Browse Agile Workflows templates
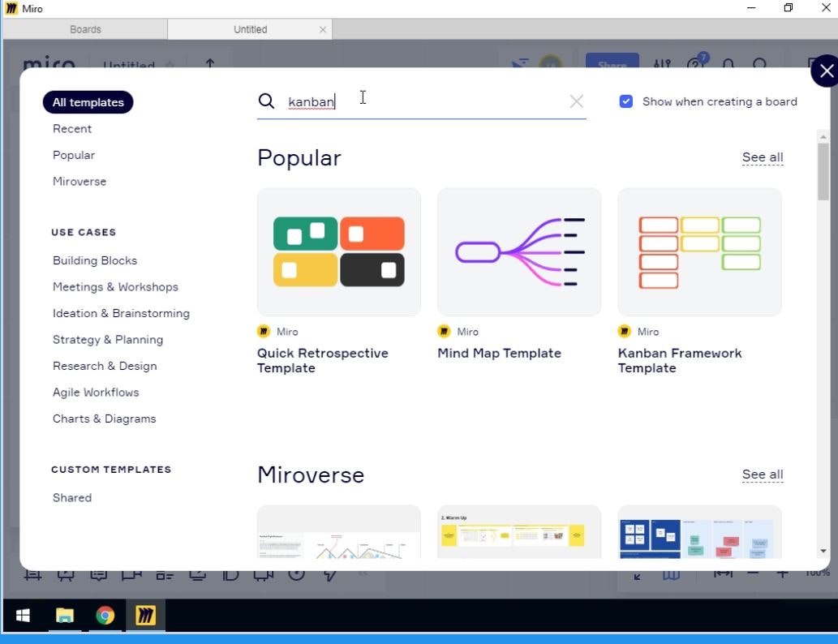This screenshot has height=644, width=838. tap(96, 393)
